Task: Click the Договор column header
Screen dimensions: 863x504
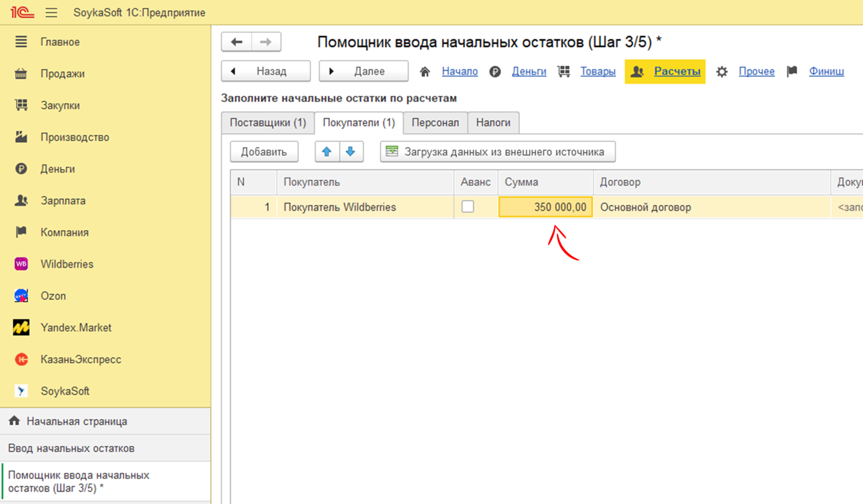Action: pyautogui.click(x=712, y=182)
